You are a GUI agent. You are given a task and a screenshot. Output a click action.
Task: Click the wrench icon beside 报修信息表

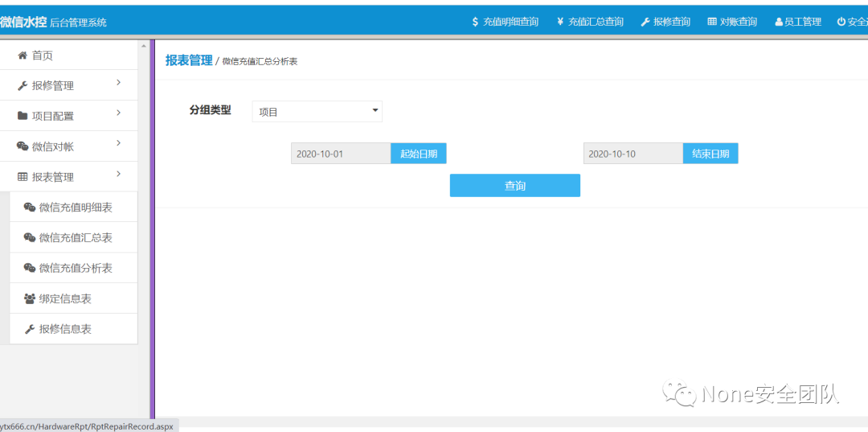tap(30, 329)
